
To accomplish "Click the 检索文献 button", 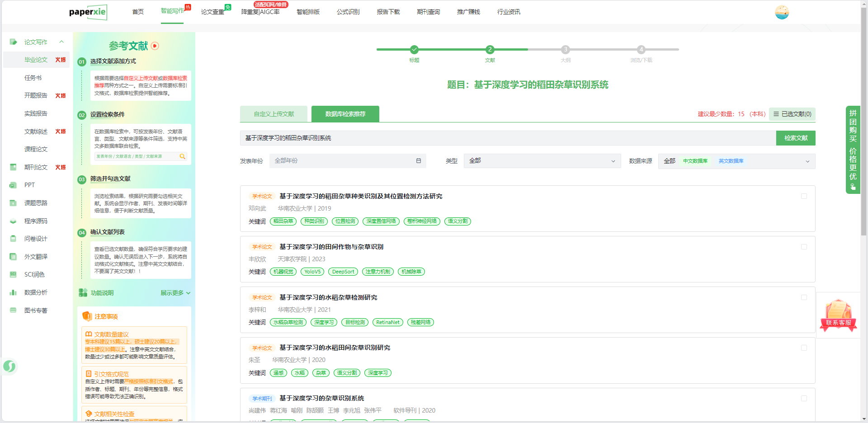I will [795, 138].
